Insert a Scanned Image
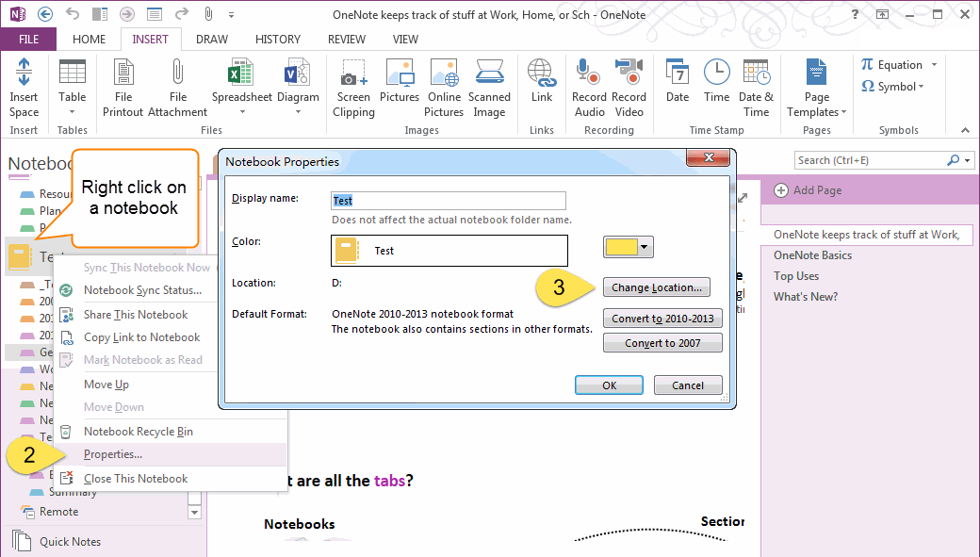This screenshot has width=980, height=557. [x=489, y=88]
